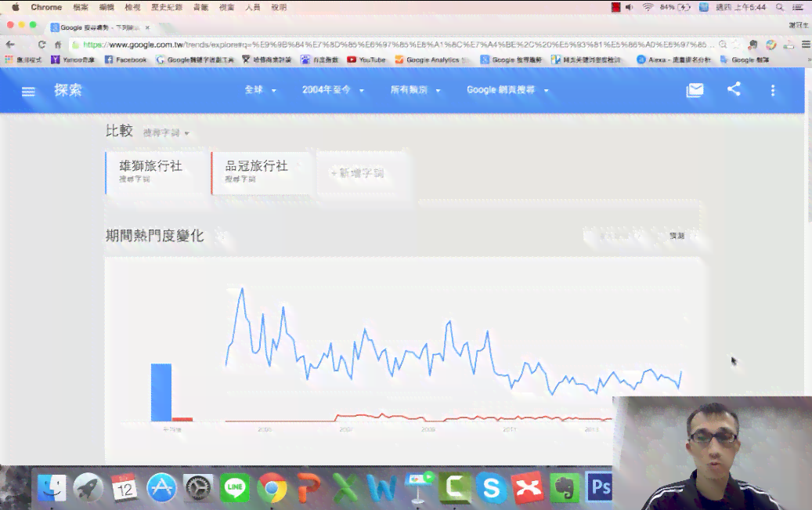The image size is (812, 510).
Task: Open Yahoo bookmark
Action: point(73,60)
